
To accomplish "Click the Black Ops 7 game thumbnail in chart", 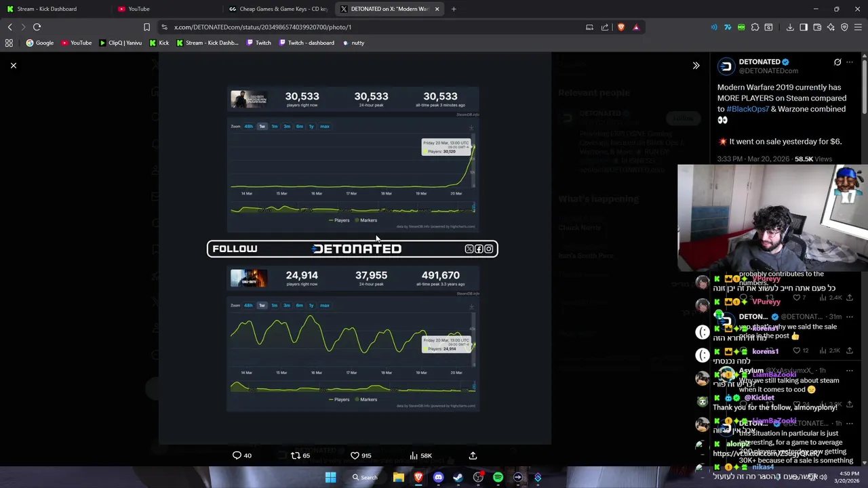I will 249,278.
